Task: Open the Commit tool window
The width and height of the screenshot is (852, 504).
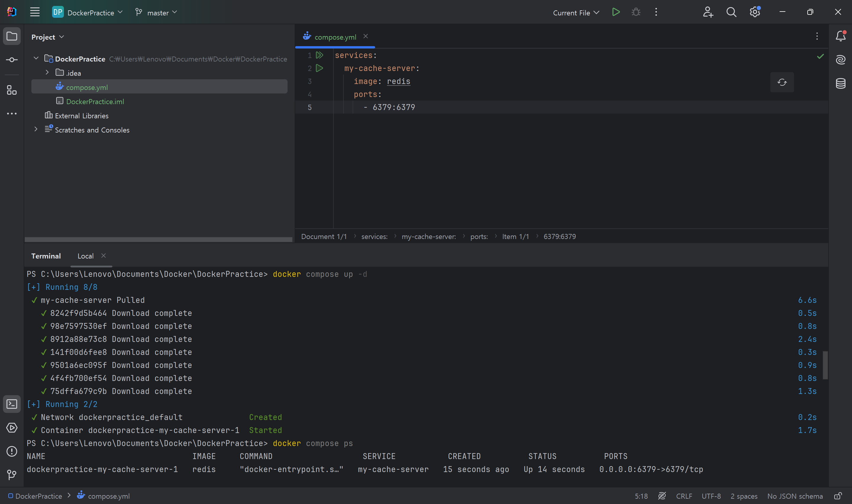Action: pos(12,60)
